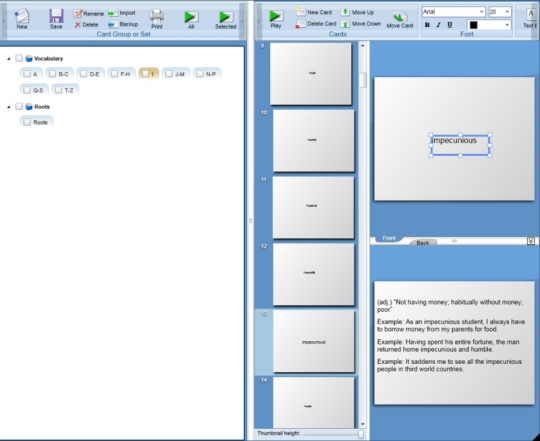Check the Roots set checkbox

tap(27, 122)
